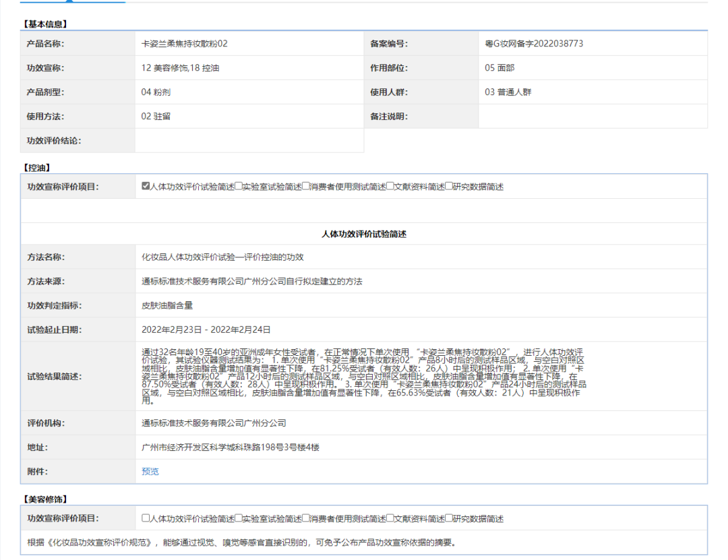Check 实验室试验简述 in the 控油 section
This screenshot has width=728, height=560.
click(x=238, y=187)
